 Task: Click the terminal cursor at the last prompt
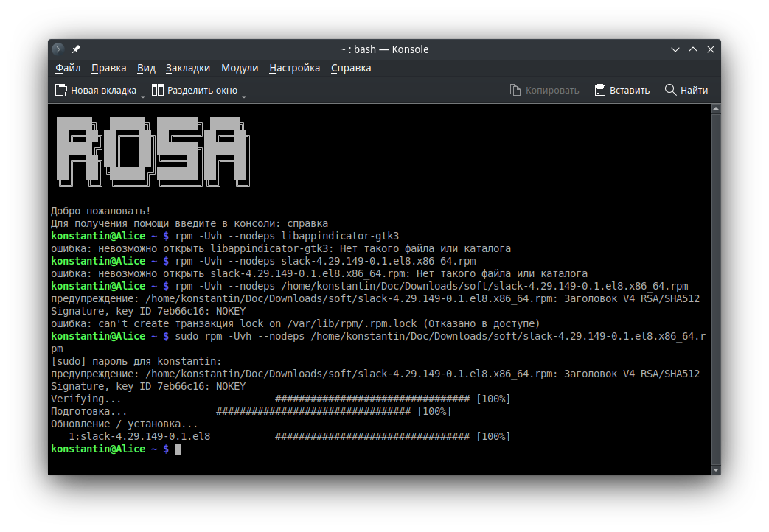[x=178, y=449]
